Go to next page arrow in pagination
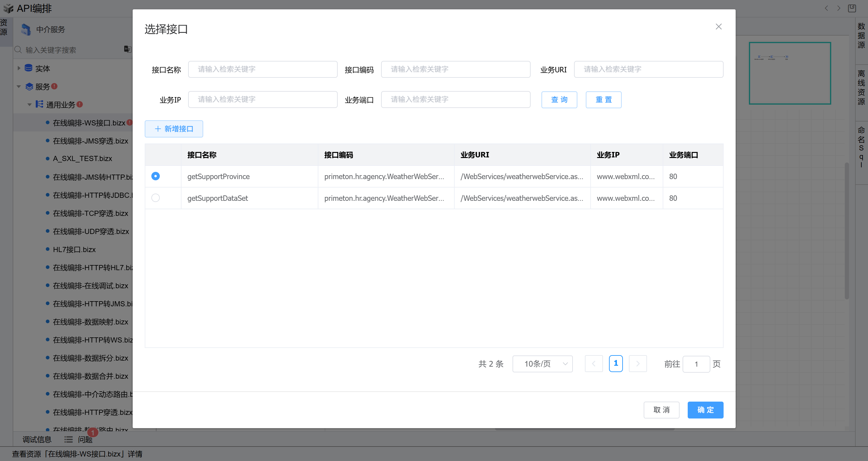Screen dimensions: 868x461 (x=638, y=364)
